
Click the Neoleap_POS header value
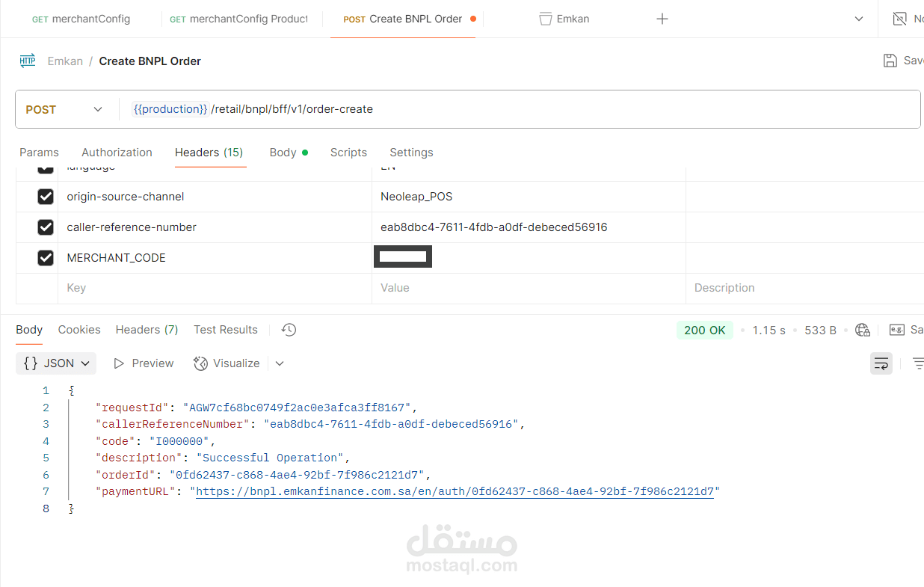tap(416, 197)
